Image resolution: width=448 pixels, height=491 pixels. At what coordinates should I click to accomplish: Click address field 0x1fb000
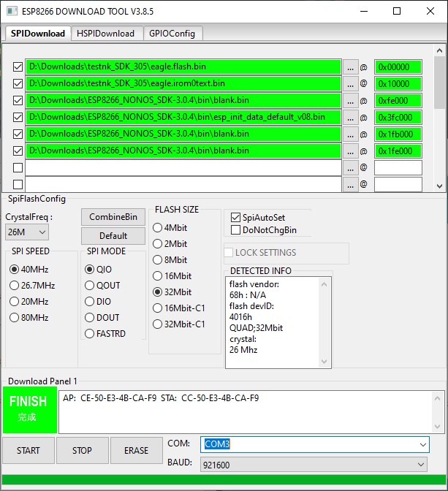click(x=398, y=134)
